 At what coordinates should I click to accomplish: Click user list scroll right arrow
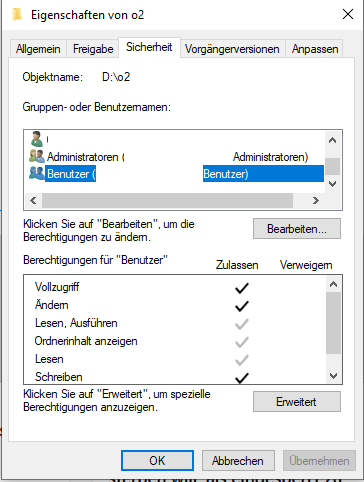[x=316, y=200]
